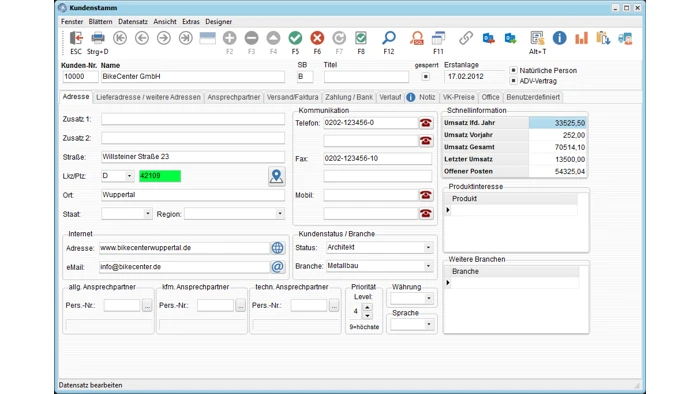Switch to the VK-Preise tab
Screen dimensions: 700x394
458,97
